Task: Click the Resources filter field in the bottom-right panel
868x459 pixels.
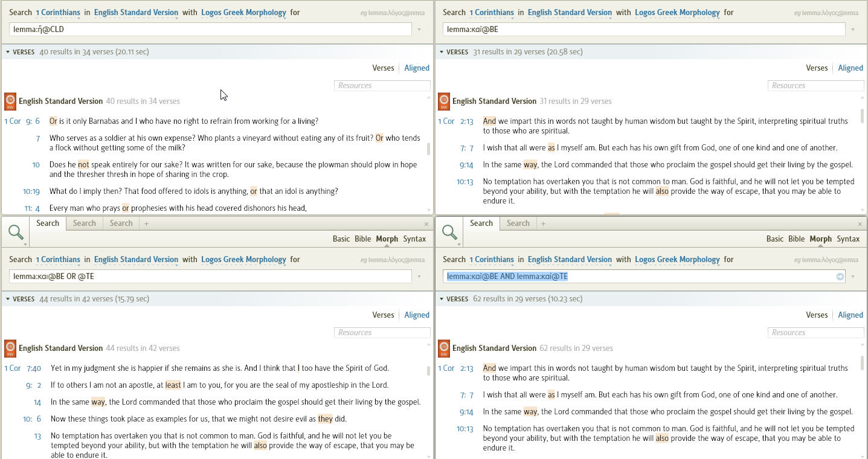Action: click(816, 333)
